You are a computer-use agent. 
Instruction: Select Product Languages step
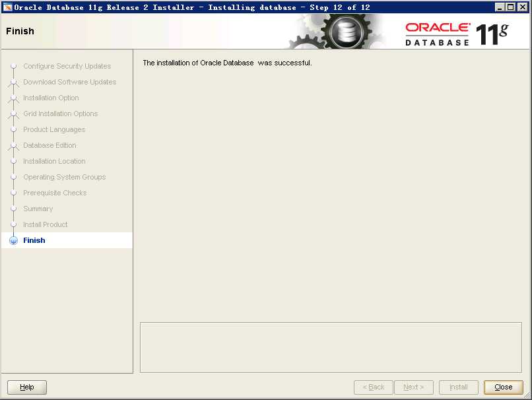click(x=54, y=129)
